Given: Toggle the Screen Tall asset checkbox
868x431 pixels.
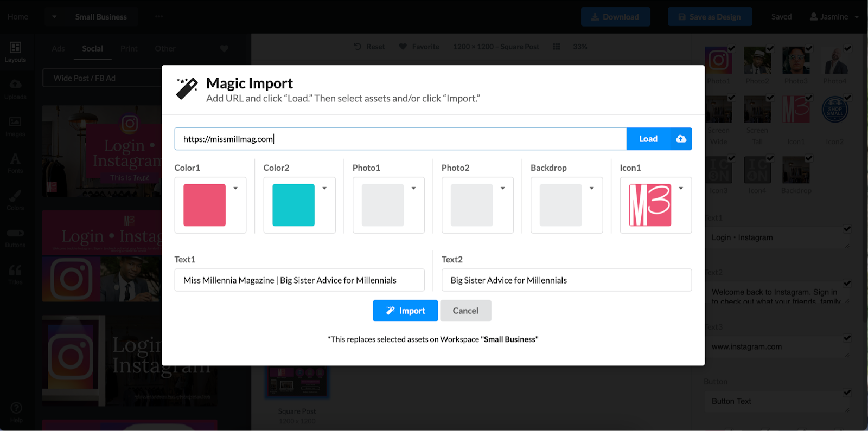Looking at the screenshot, I should tap(770, 98).
